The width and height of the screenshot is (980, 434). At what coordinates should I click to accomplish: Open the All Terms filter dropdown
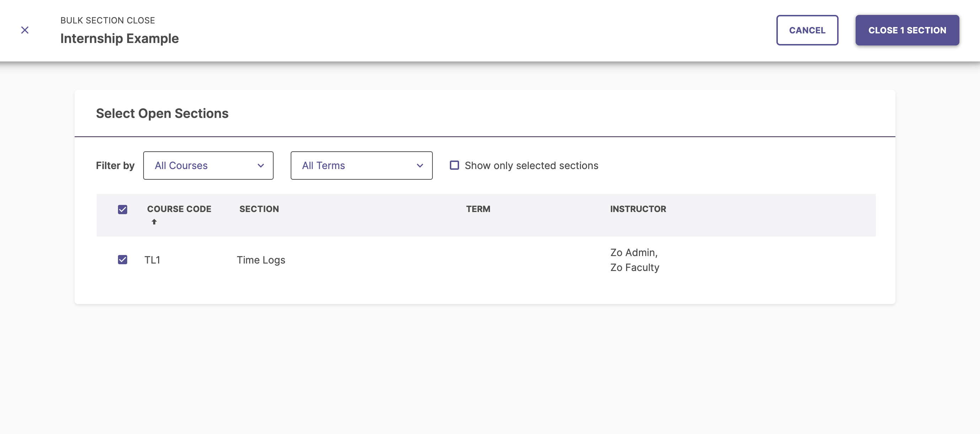tap(361, 166)
